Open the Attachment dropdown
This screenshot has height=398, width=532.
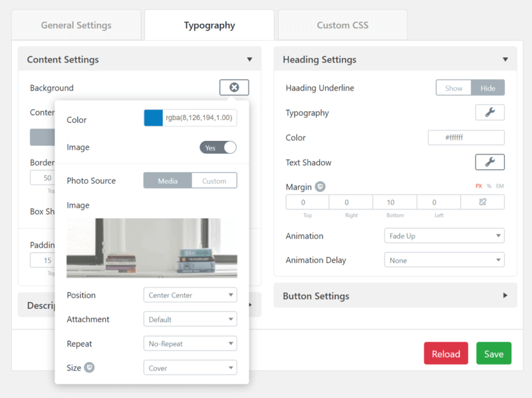tap(190, 319)
